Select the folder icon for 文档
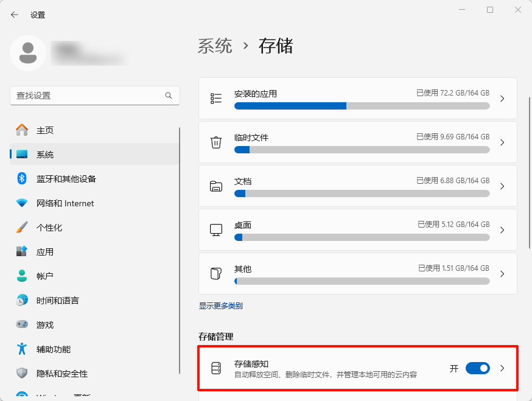This screenshot has height=401, width=532. (216, 186)
